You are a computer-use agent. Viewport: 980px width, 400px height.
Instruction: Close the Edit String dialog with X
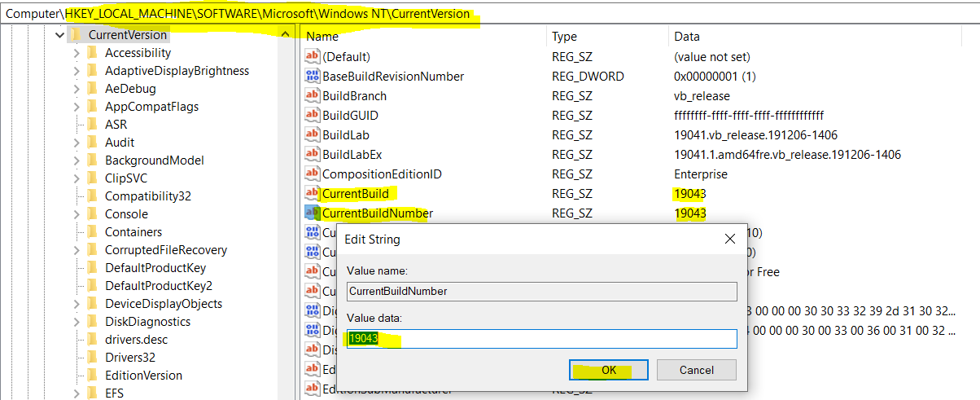[x=729, y=240]
